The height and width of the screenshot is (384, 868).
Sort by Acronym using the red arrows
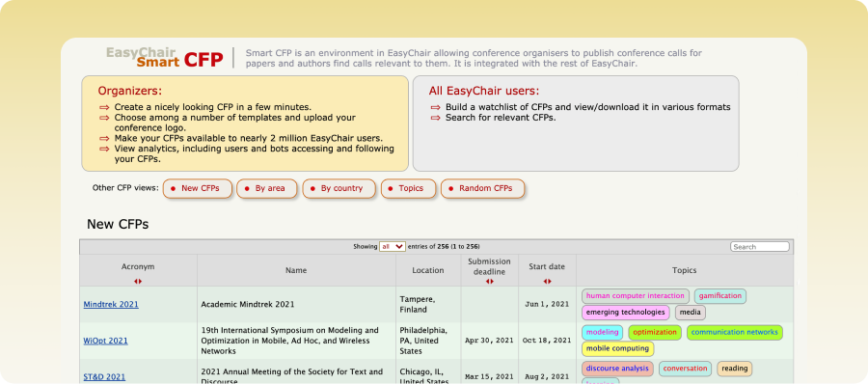138,282
